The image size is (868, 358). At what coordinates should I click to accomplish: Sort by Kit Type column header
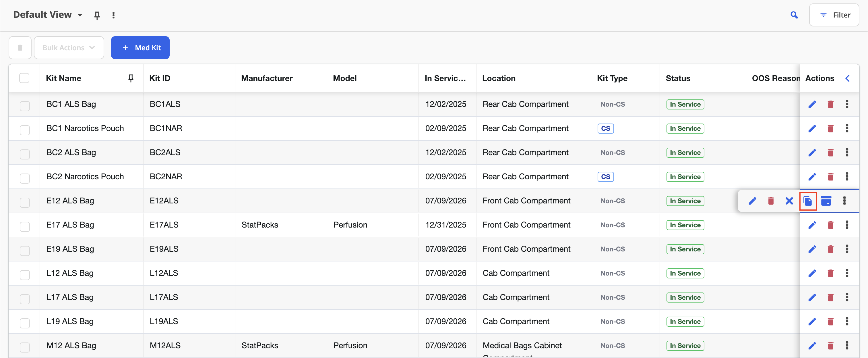612,78
